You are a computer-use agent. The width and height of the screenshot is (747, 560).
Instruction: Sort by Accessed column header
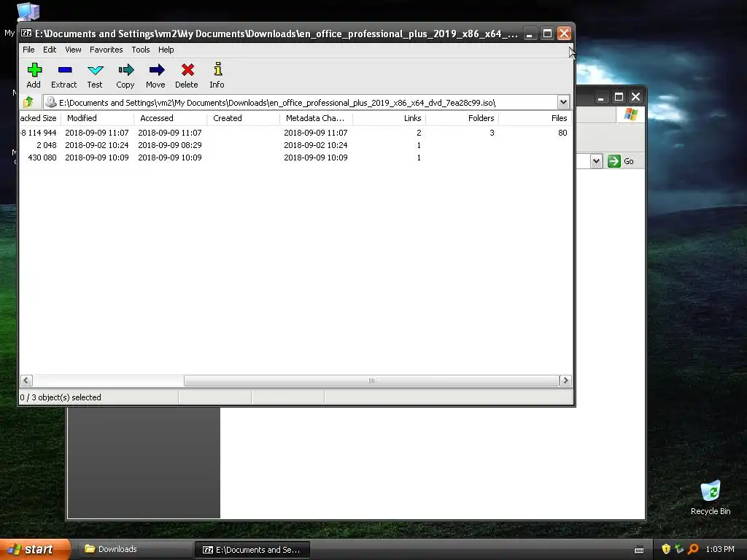click(x=170, y=118)
